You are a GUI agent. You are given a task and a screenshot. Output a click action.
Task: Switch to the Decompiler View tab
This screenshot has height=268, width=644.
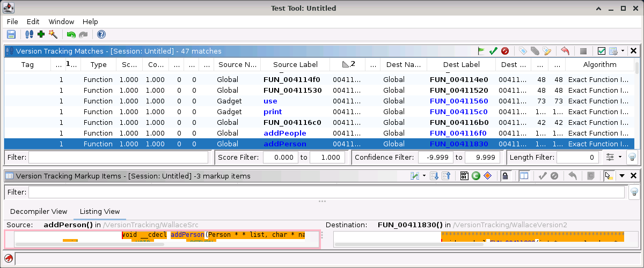tap(39, 212)
